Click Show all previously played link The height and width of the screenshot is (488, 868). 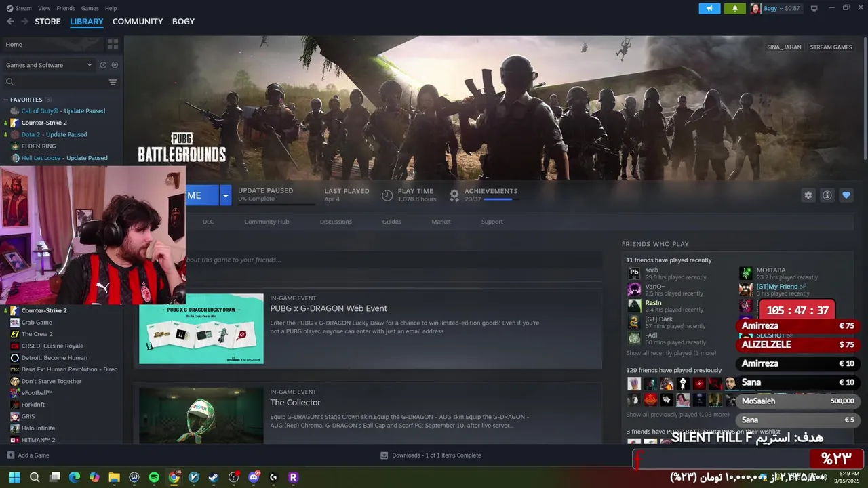point(677,414)
